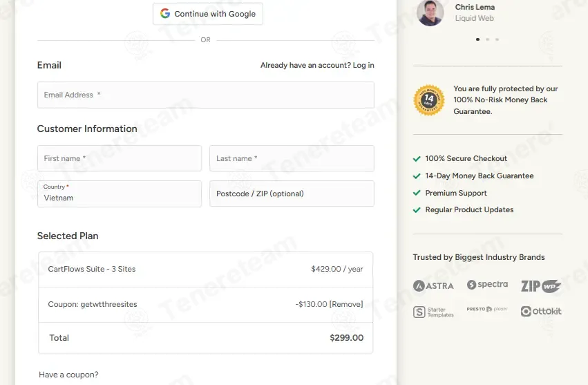Click the Astra brand logo
This screenshot has height=385, width=588.
[x=433, y=286]
